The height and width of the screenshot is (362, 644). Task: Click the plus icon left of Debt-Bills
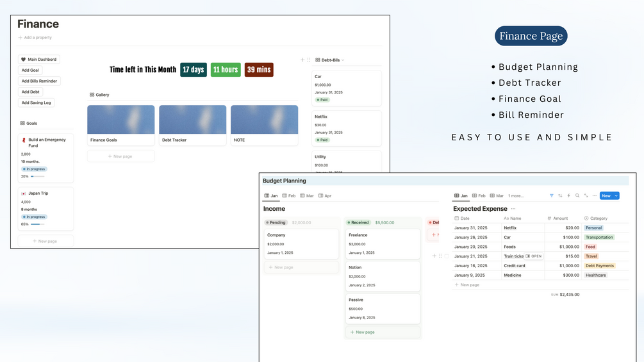[302, 60]
